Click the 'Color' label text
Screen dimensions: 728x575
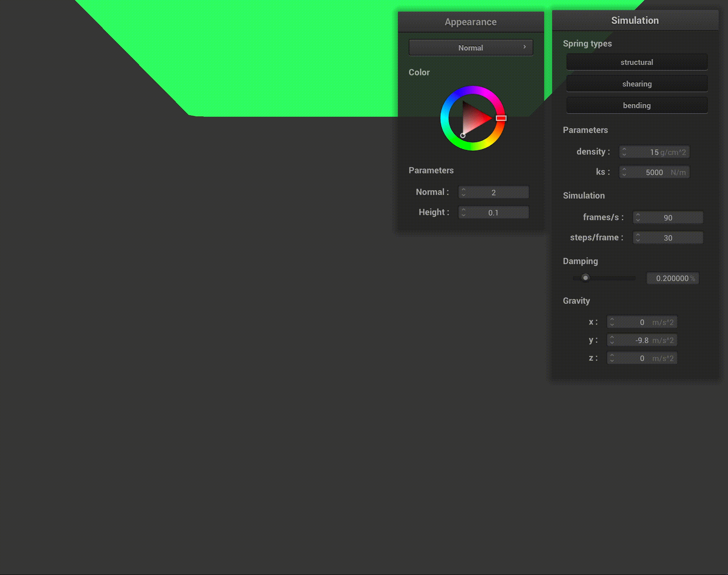click(419, 72)
